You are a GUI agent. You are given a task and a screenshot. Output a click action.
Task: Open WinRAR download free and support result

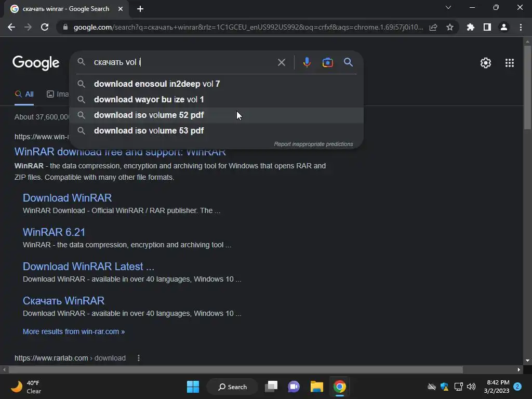pyautogui.click(x=120, y=152)
